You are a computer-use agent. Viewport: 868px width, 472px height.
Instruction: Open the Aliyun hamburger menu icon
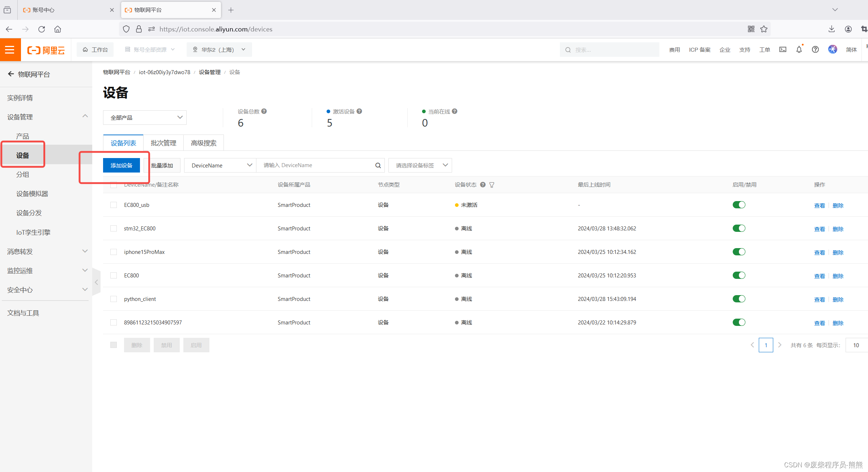click(10, 50)
